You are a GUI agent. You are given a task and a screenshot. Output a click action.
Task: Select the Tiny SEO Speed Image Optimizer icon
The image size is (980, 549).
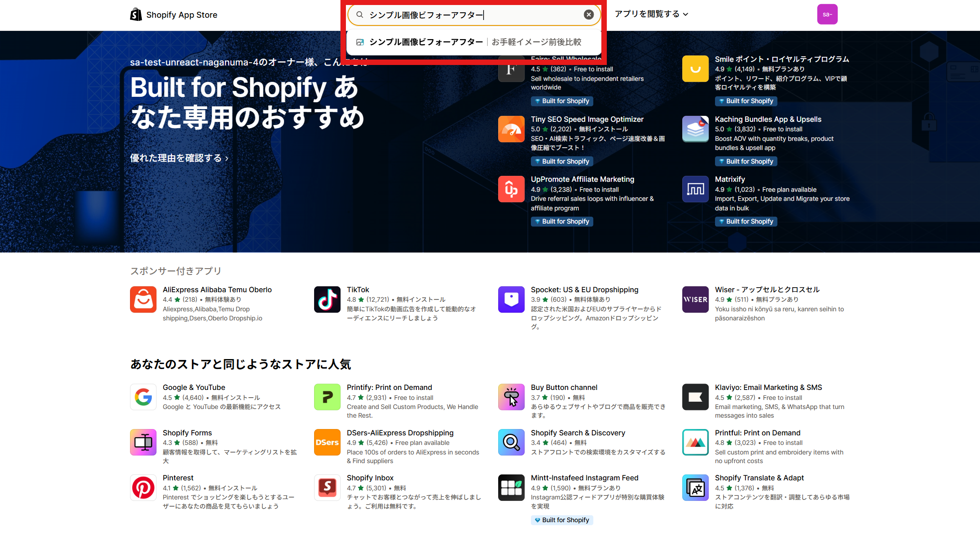pyautogui.click(x=511, y=129)
